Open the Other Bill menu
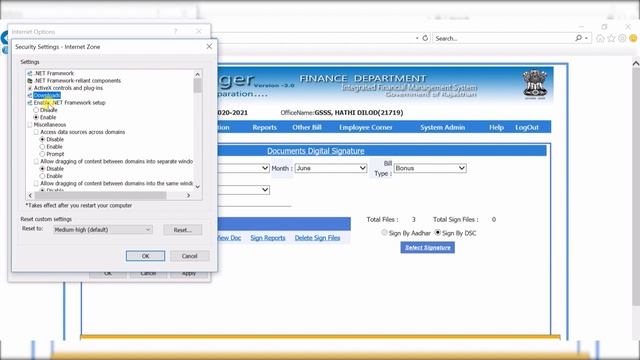The image size is (640, 360). point(307,127)
